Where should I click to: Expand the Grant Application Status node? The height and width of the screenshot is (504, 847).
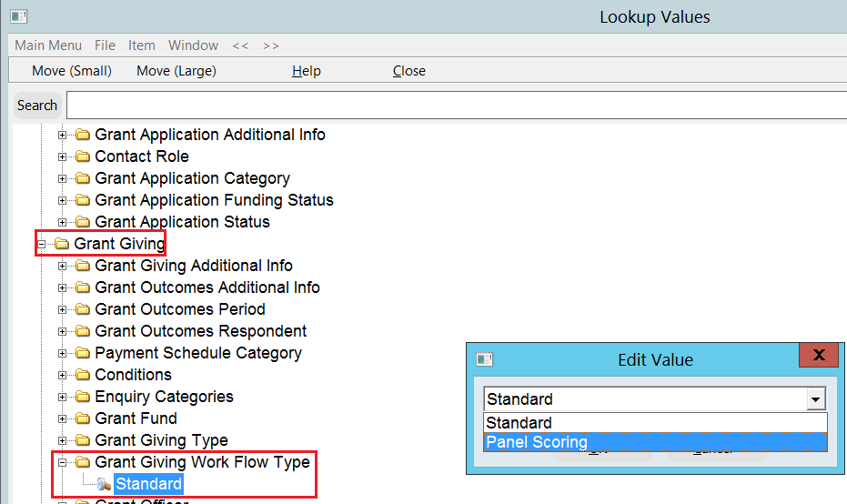(62, 222)
